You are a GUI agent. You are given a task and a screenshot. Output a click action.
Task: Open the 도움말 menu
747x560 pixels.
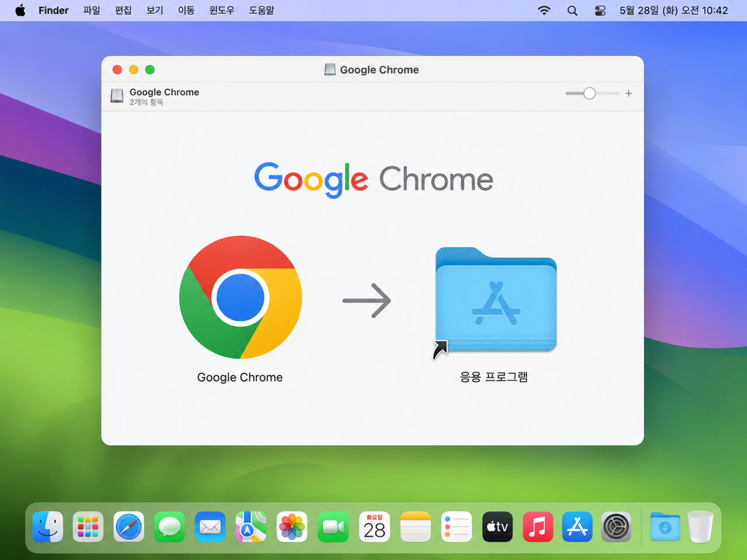(x=261, y=10)
